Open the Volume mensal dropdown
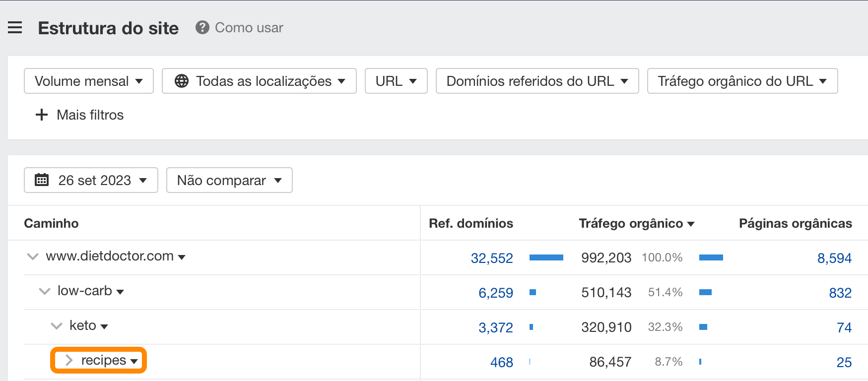 pyautogui.click(x=89, y=81)
